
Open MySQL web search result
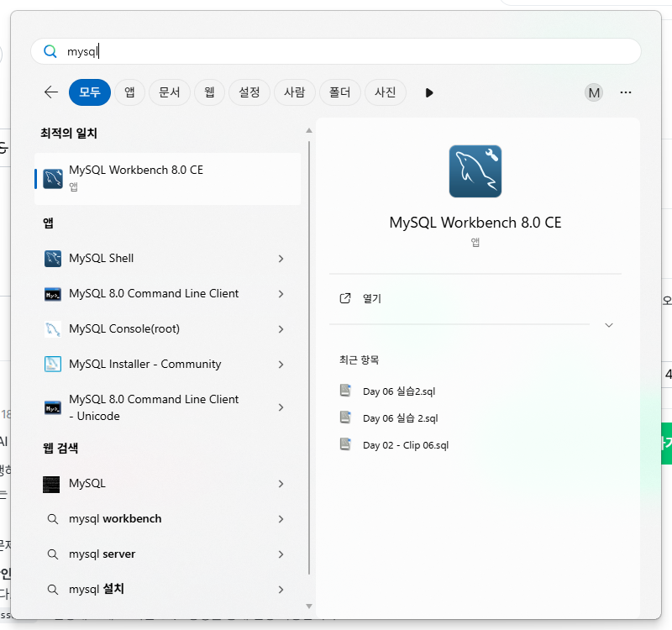pos(167,484)
